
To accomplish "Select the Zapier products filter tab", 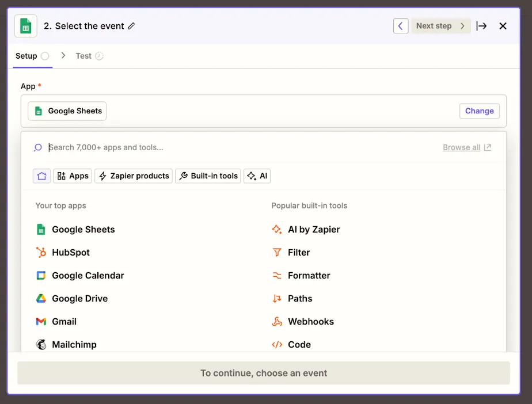I will (x=134, y=176).
